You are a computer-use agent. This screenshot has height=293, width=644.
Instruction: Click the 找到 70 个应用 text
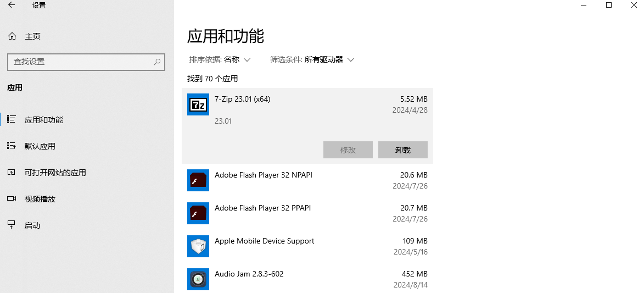212,79
